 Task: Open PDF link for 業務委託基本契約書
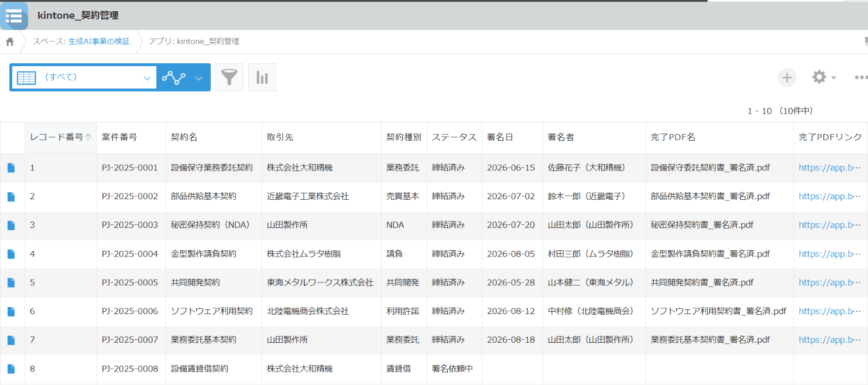[x=830, y=340]
